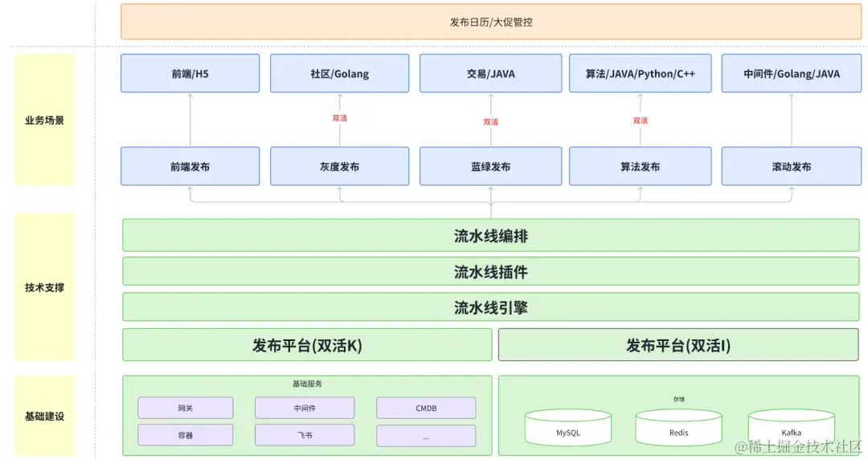
Task: Click the 基础建设 side label
Action: click(44, 416)
